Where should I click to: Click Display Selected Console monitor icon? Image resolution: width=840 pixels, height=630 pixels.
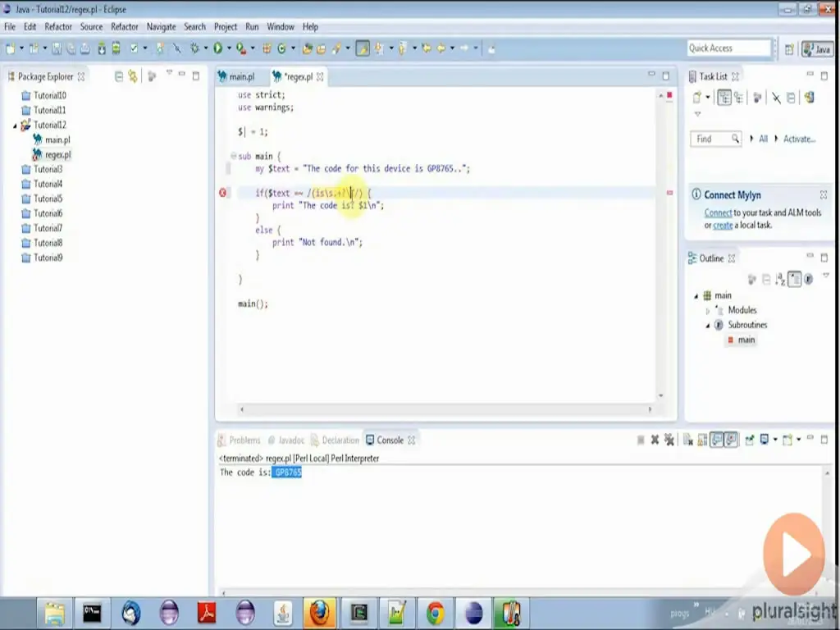point(765,440)
